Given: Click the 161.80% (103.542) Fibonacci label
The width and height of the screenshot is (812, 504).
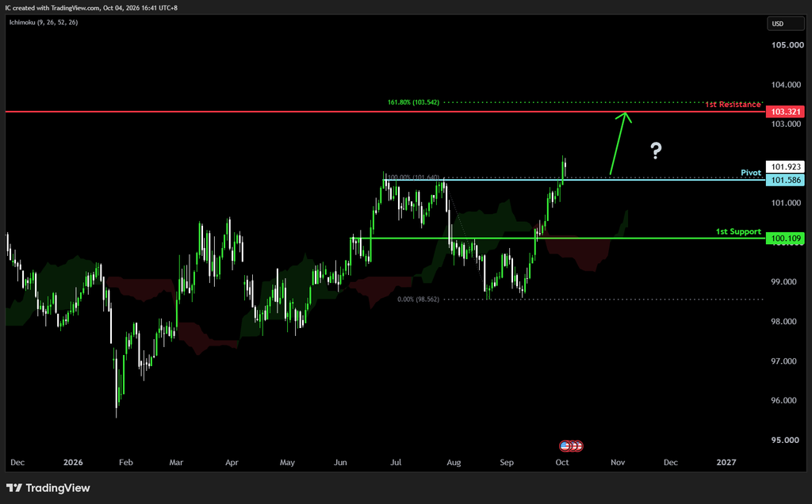Looking at the screenshot, I should click(413, 102).
